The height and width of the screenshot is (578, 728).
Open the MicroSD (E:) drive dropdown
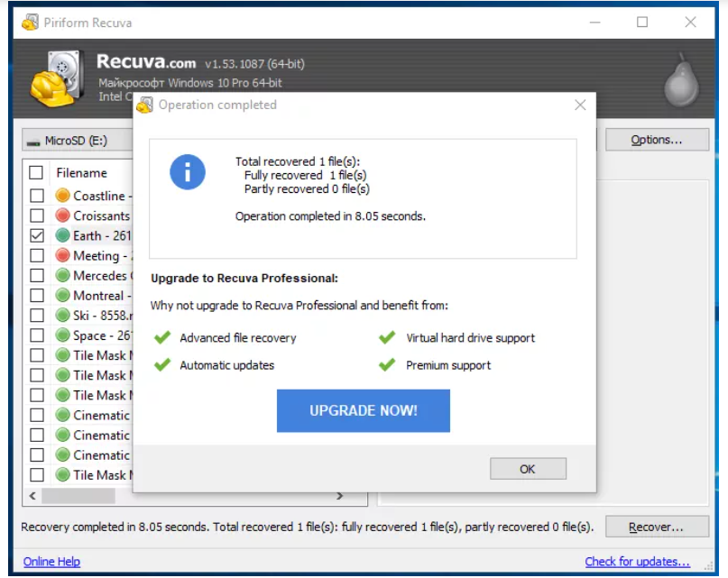coord(78,140)
